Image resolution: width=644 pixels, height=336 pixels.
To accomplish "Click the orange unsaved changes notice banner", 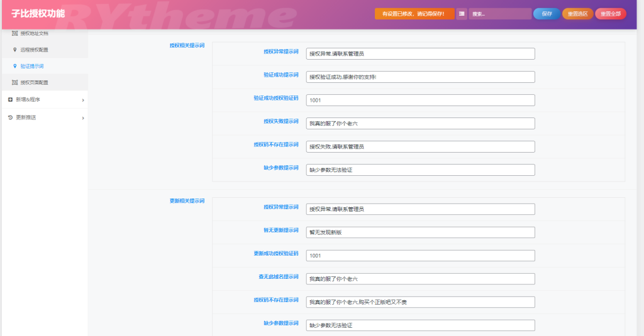I will 414,14.
